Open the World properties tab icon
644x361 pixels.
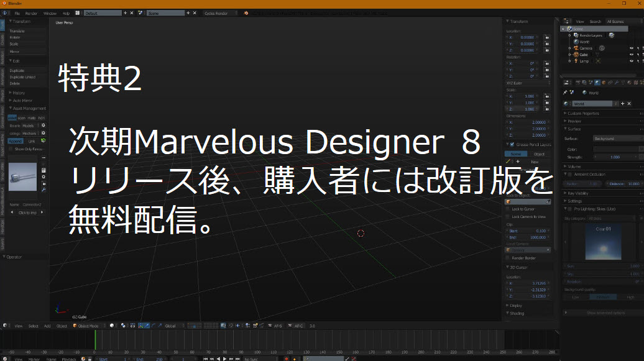tap(597, 83)
